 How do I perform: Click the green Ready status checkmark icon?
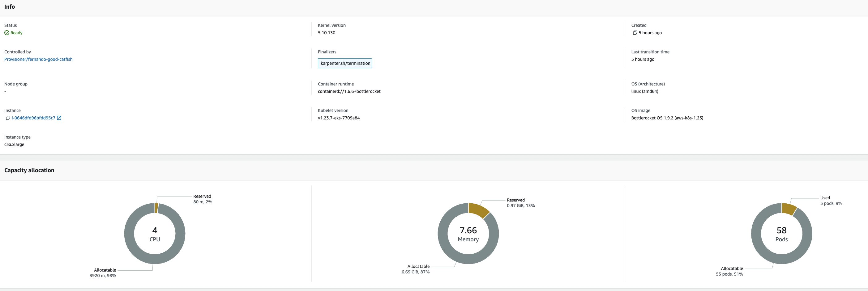click(6, 33)
